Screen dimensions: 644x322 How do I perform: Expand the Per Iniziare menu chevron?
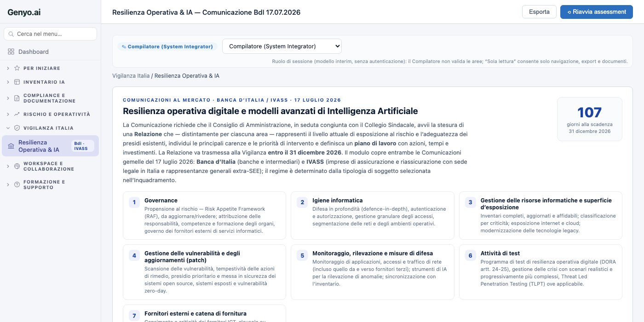tap(8, 68)
